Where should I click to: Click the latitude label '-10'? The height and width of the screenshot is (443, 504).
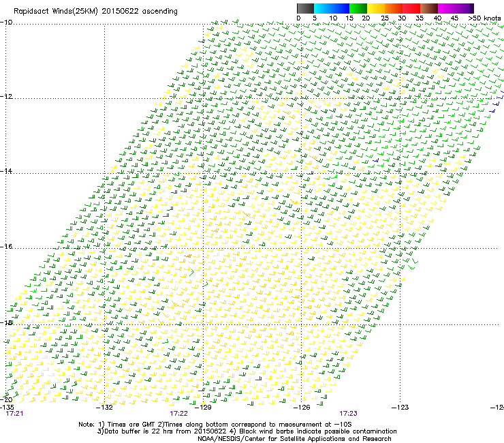pos(6,22)
